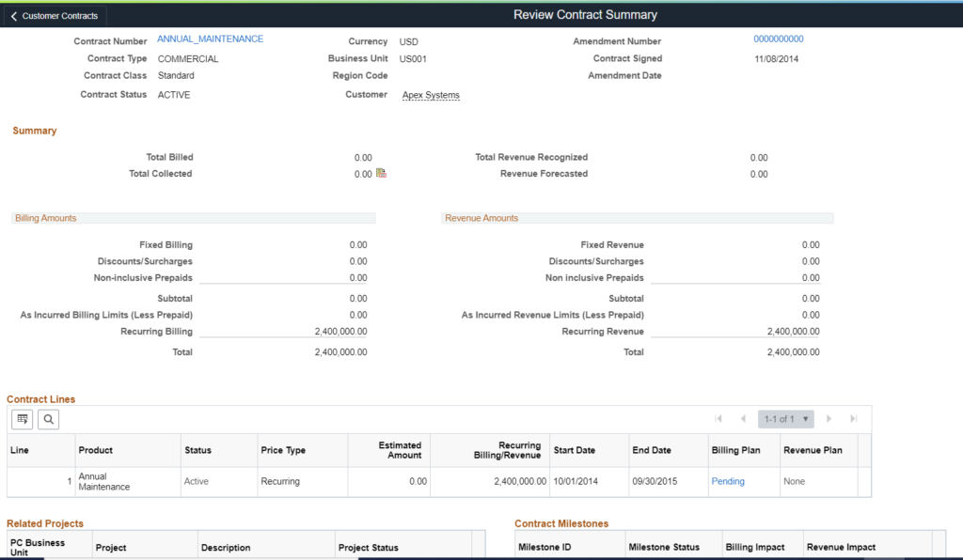This screenshot has height=560, width=963.
Task: Click the Milestone ID column header
Action: click(x=545, y=547)
